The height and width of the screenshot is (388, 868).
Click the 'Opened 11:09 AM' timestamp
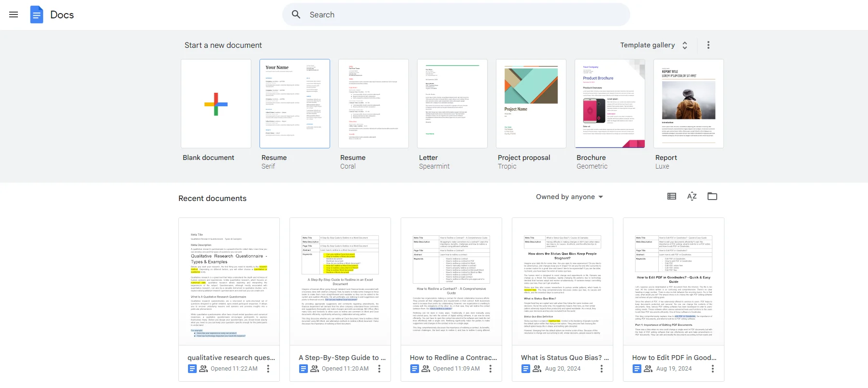tap(456, 369)
